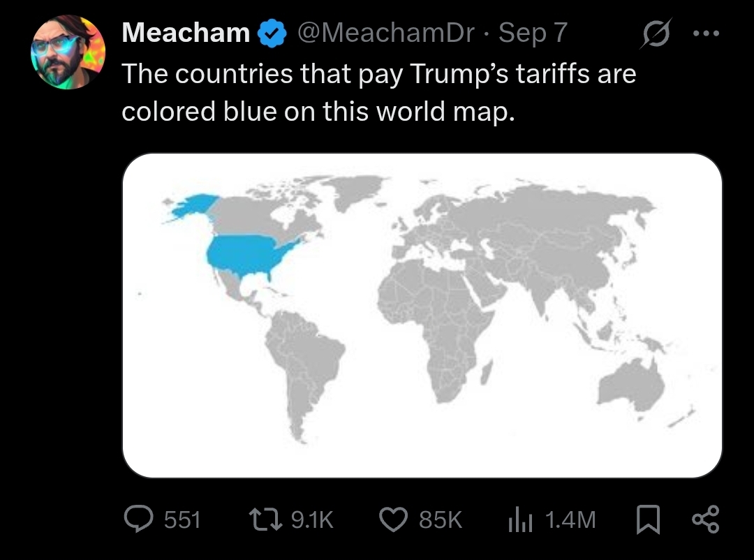Click the 551 replies count

click(182, 520)
